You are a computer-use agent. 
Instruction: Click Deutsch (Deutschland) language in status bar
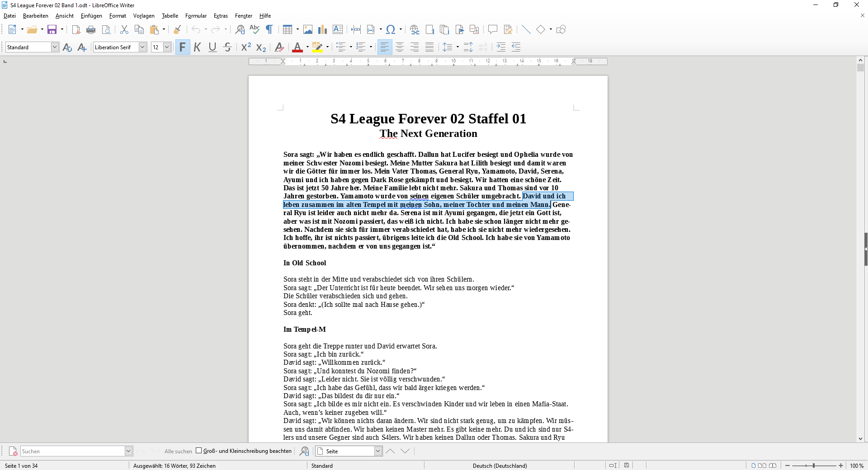pos(500,465)
